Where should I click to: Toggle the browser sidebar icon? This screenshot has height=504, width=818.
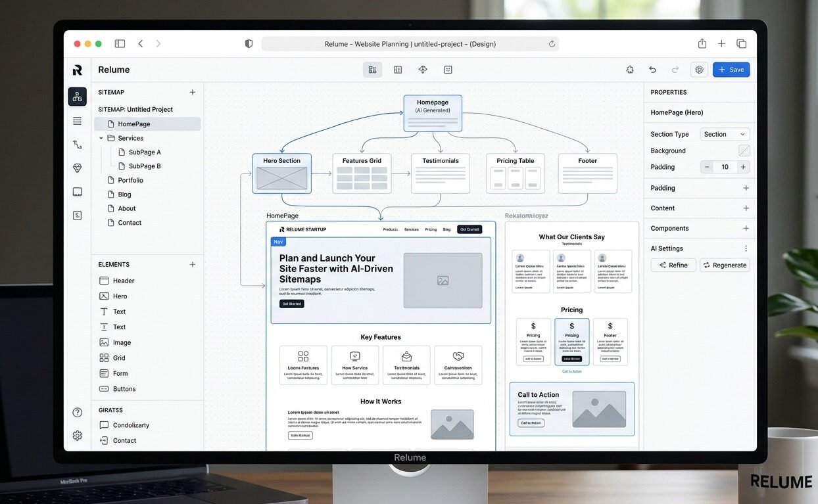pos(120,44)
